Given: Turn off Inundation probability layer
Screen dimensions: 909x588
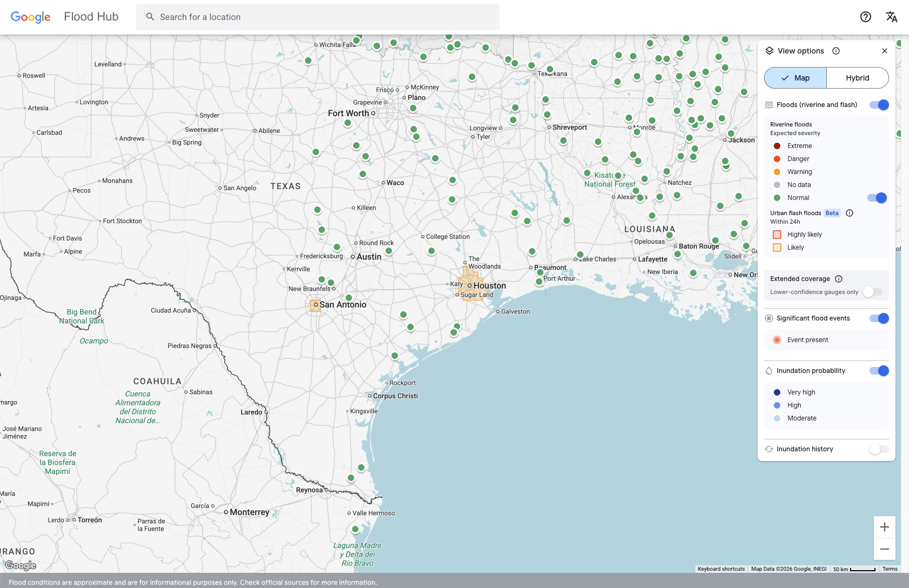Looking at the screenshot, I should pos(879,371).
